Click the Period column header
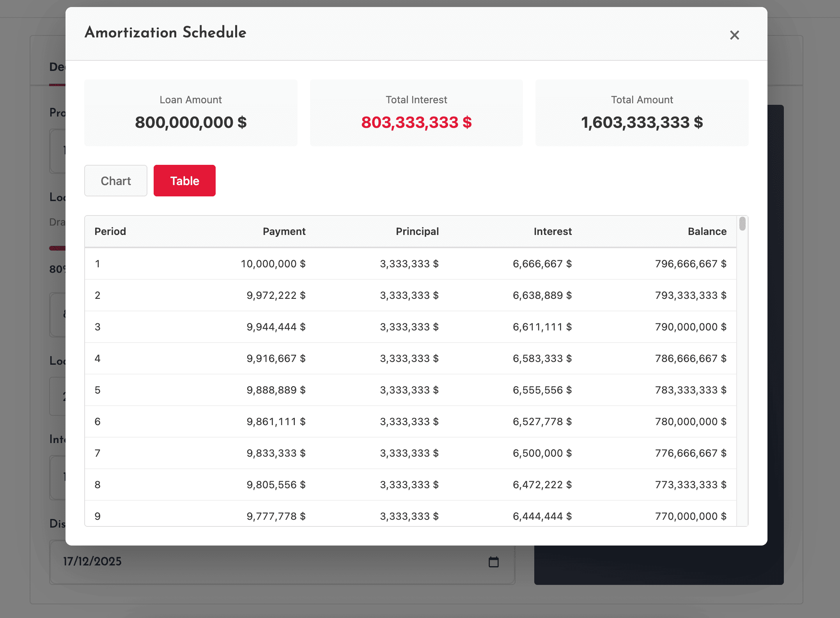 110,231
